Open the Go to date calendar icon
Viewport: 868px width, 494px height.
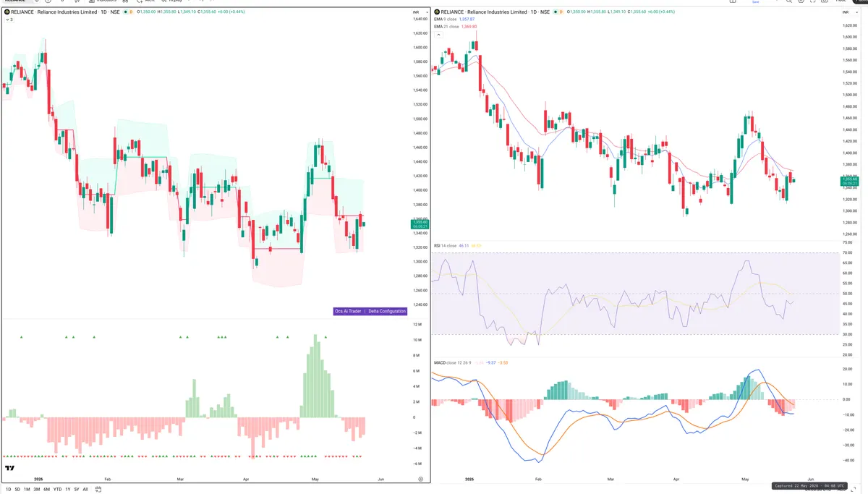point(98,490)
